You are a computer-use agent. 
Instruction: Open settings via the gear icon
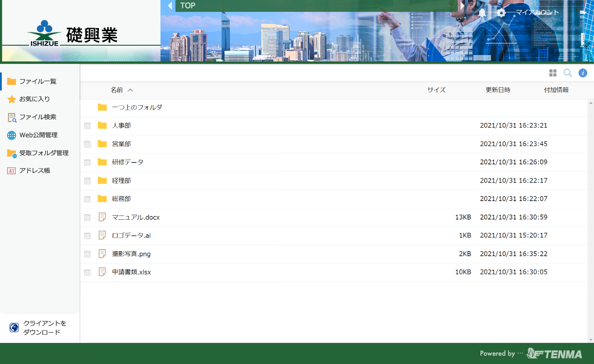coord(501,13)
